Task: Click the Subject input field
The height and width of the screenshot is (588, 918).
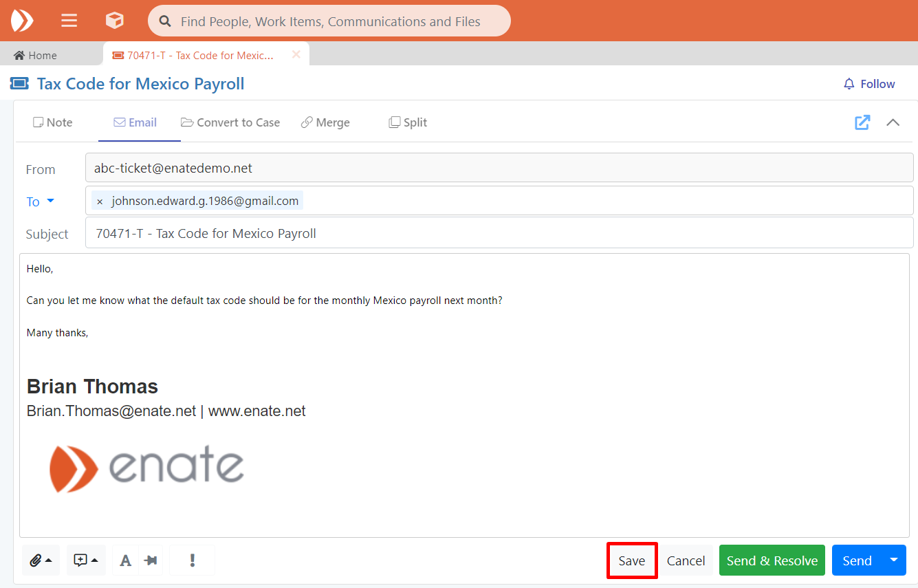Action: click(x=499, y=233)
